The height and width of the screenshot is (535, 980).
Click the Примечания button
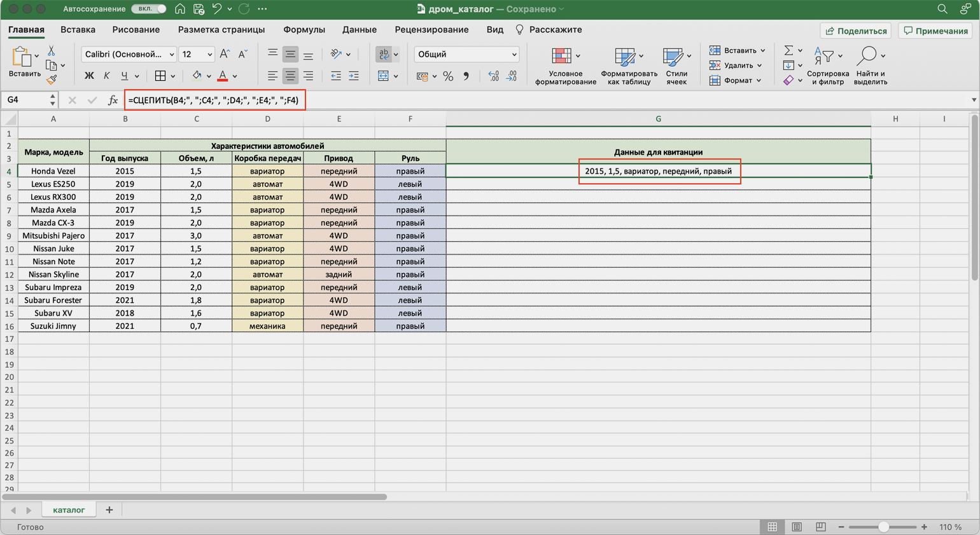(935, 31)
